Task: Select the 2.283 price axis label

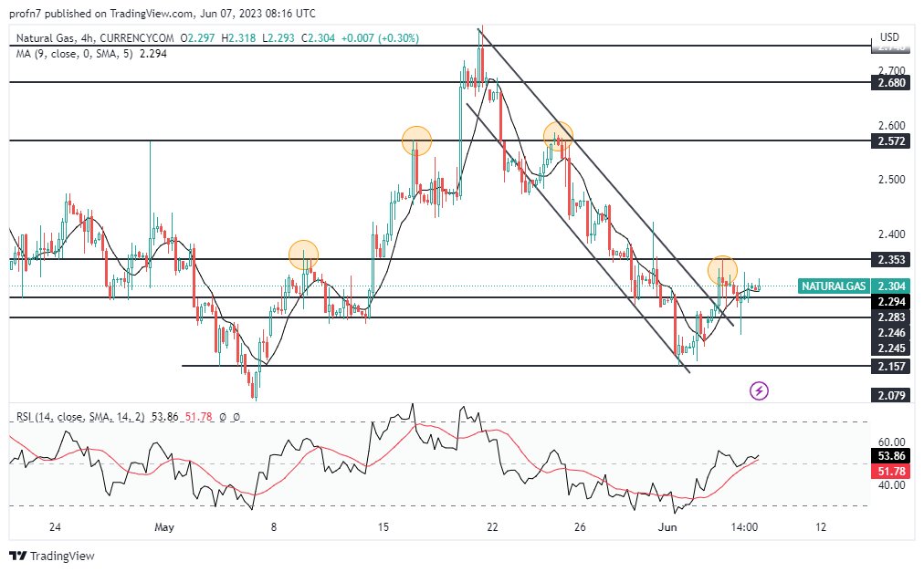Action: pyautogui.click(x=891, y=317)
